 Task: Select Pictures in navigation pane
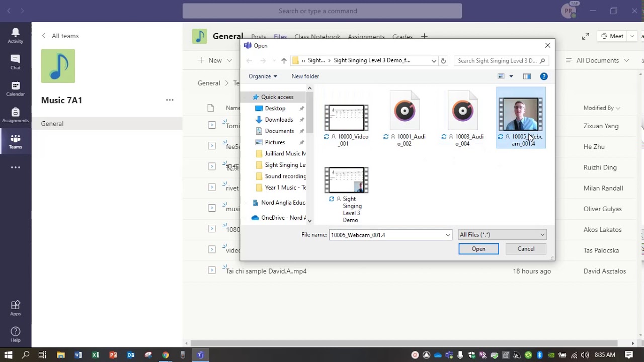275,142
